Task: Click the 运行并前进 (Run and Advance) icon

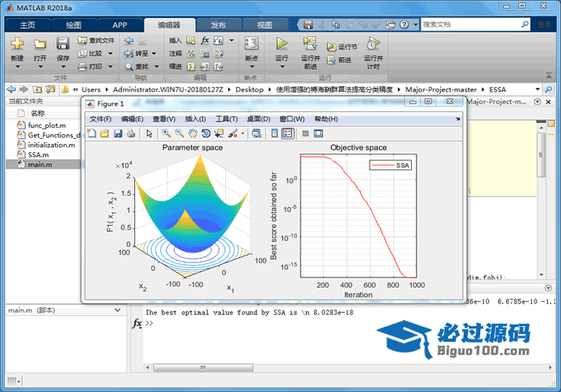Action: [x=310, y=43]
